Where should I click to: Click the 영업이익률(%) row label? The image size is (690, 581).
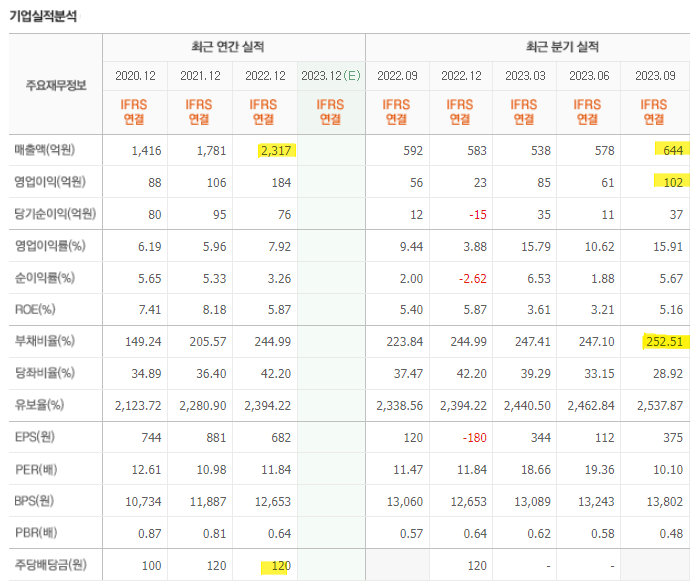click(x=50, y=246)
